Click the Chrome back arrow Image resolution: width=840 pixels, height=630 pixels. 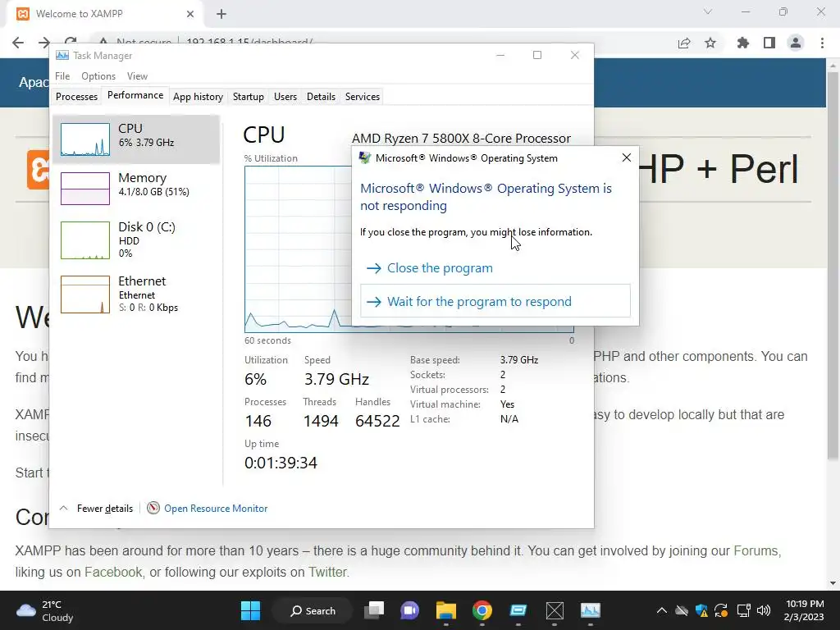coord(18,43)
